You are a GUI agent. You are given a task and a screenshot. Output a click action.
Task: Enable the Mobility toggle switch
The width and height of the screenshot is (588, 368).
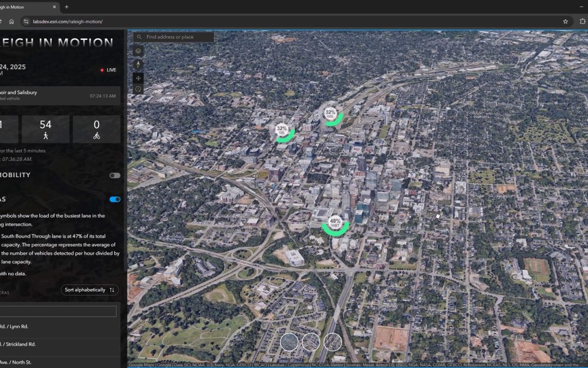pyautogui.click(x=114, y=175)
